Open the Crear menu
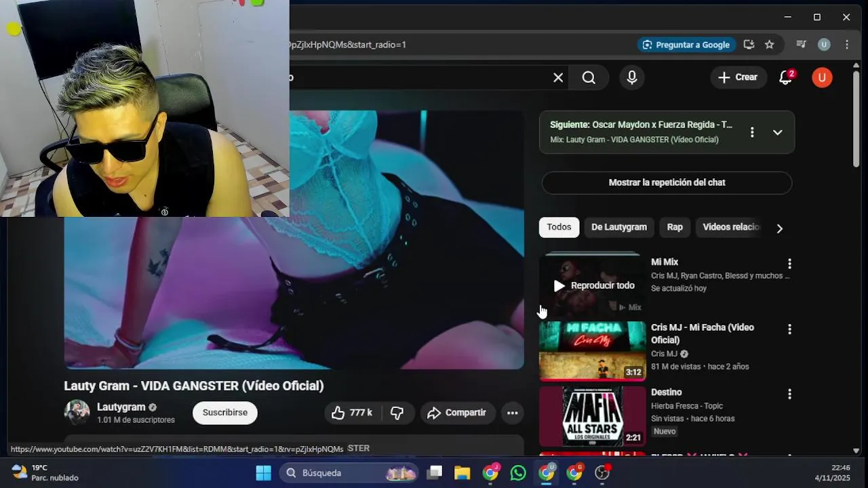The image size is (868, 488). (x=738, y=77)
